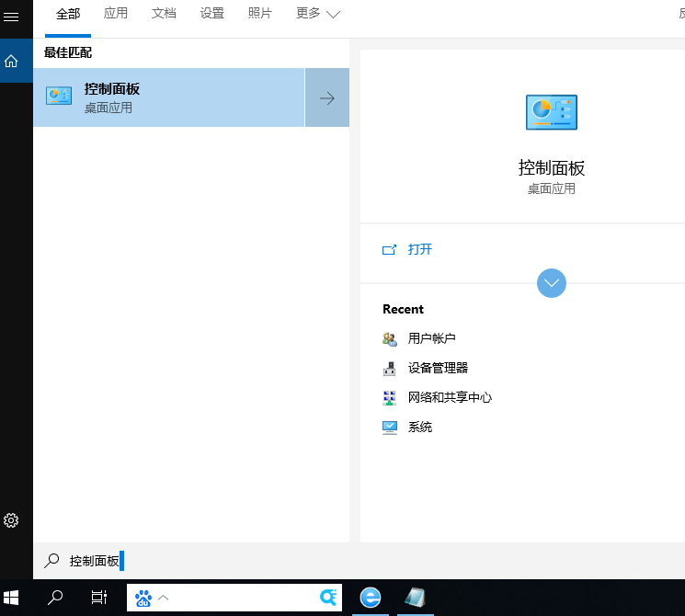Focus the search box containing 控制面板
The height and width of the screenshot is (616, 685).
coord(359,561)
